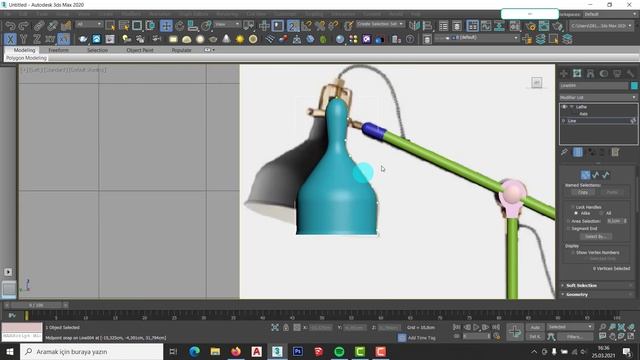Toggle Show End Result icon
Screen dimensions: 640x360
point(578,152)
